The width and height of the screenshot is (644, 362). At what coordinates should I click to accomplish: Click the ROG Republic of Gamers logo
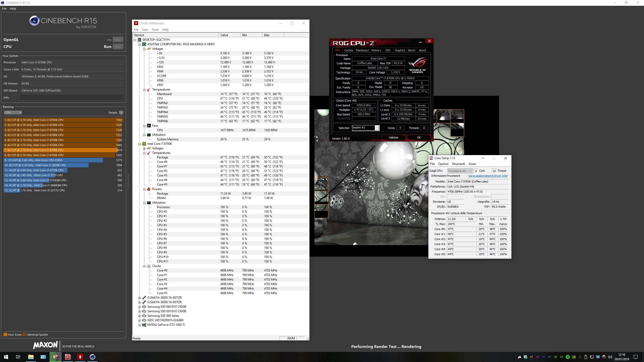[418, 65]
